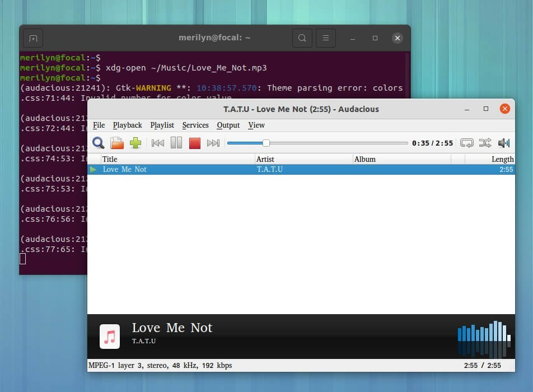Pause the current song
Image resolution: width=533 pixels, height=392 pixels.
(x=176, y=143)
